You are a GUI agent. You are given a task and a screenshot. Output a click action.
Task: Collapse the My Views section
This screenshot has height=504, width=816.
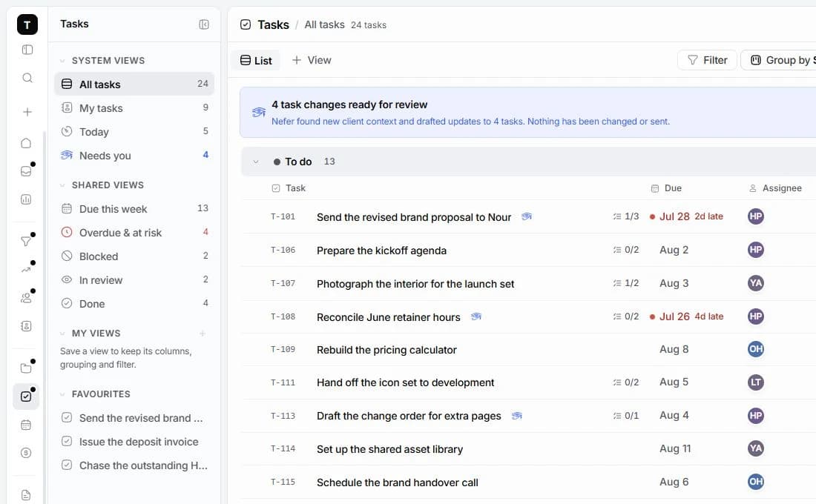point(62,334)
